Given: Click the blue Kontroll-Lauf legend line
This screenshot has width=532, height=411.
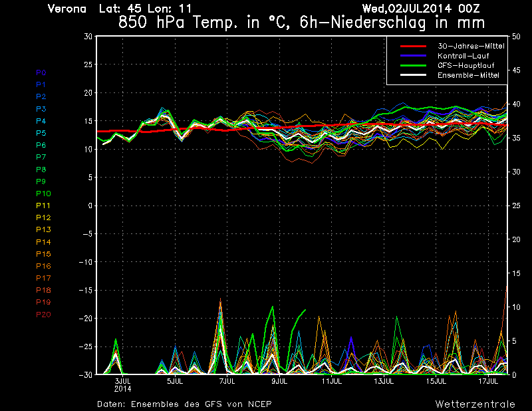Looking at the screenshot, I should pos(413,55).
